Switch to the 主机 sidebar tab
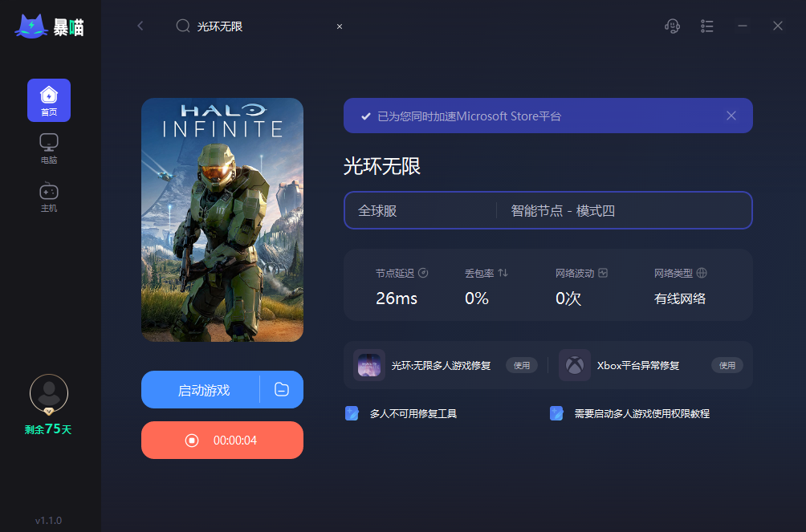Image resolution: width=806 pixels, height=532 pixels. (x=49, y=197)
